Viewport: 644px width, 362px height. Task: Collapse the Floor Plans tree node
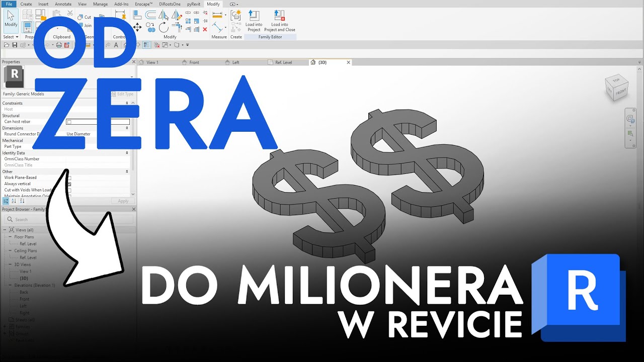tap(10, 237)
